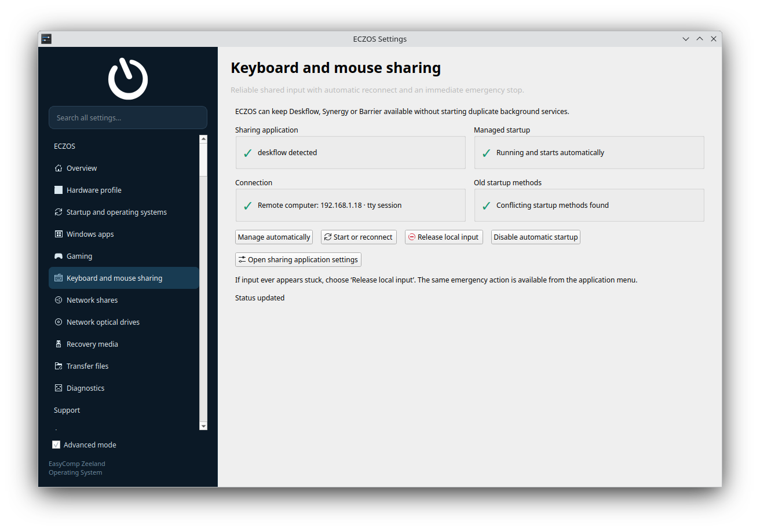760x532 pixels.
Task: Click the 'EasyComp Zeeland' footer text
Action: pos(77,464)
